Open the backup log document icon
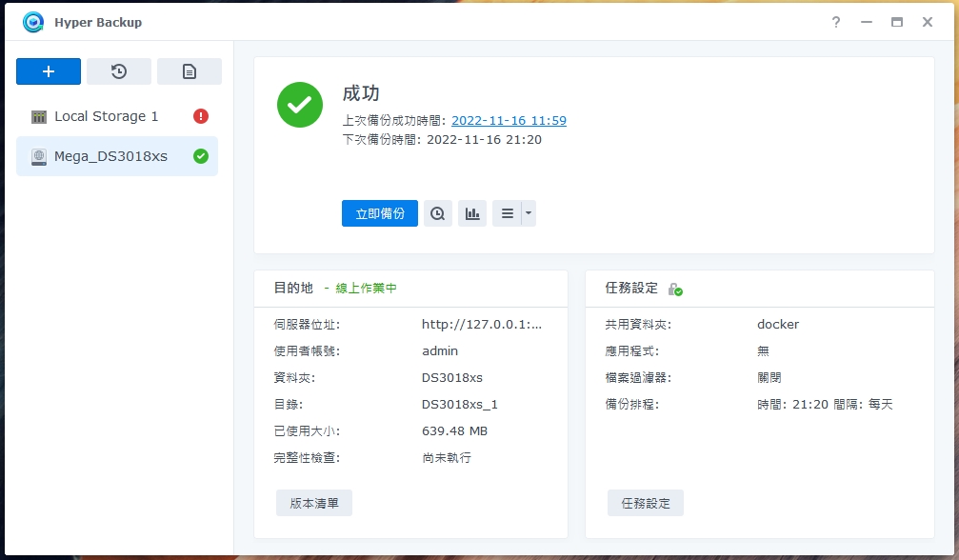Screen dimensions: 959x560 click(190, 71)
